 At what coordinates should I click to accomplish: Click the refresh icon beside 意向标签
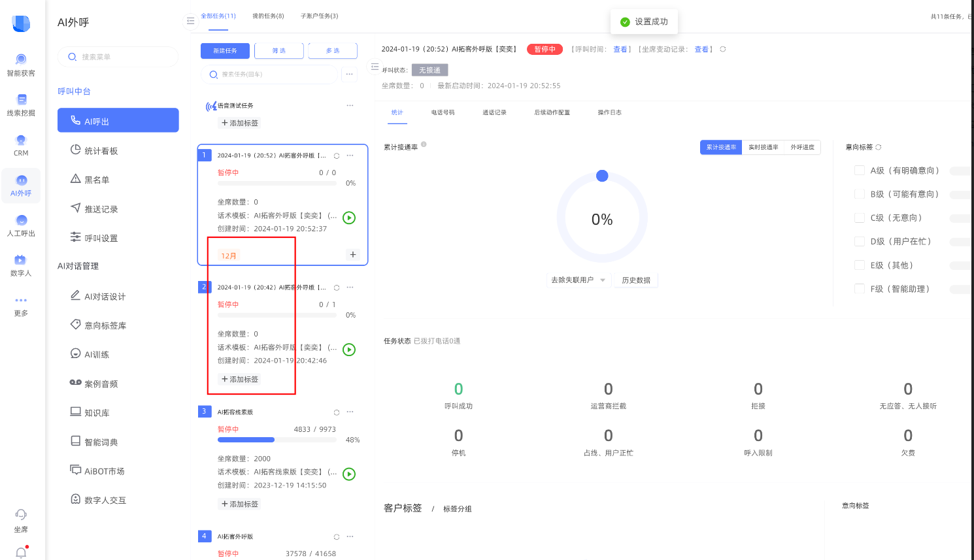click(x=879, y=147)
